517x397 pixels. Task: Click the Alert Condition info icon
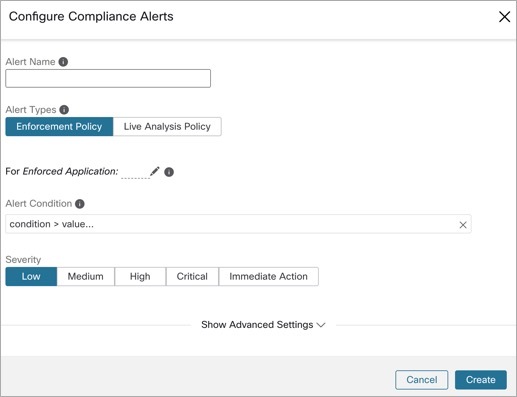point(80,204)
